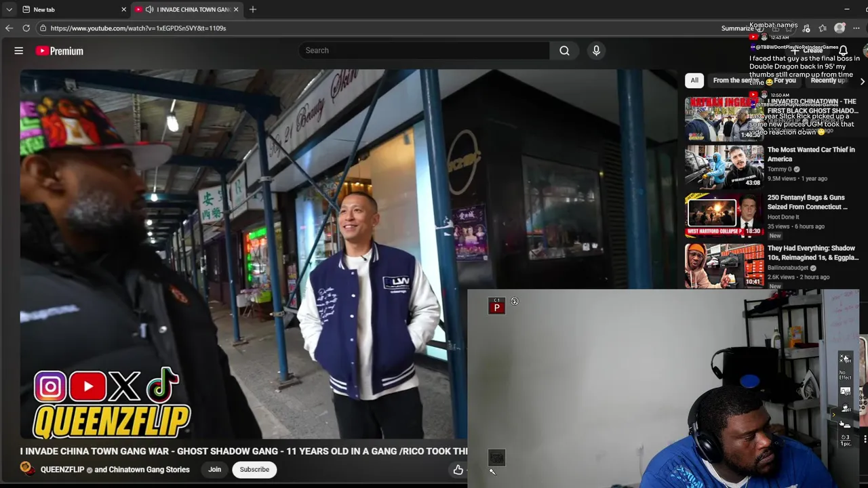The width and height of the screenshot is (868, 488).
Task: Click into the YouTube Search field
Action: 424,50
